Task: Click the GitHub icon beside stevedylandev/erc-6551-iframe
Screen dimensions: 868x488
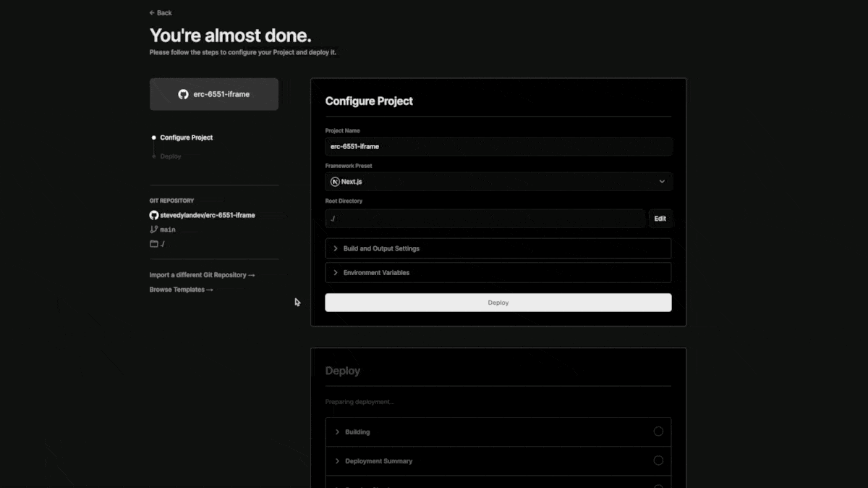Action: coord(153,215)
